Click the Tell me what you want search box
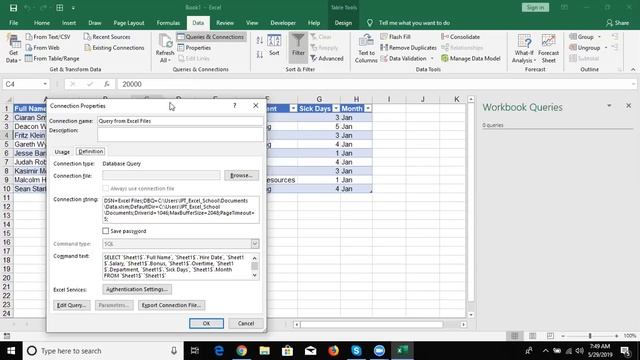The height and width of the screenshot is (360, 640). tap(414, 23)
